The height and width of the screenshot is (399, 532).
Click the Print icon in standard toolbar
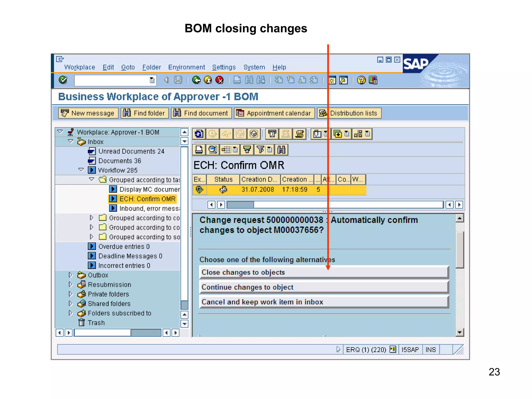(237, 80)
